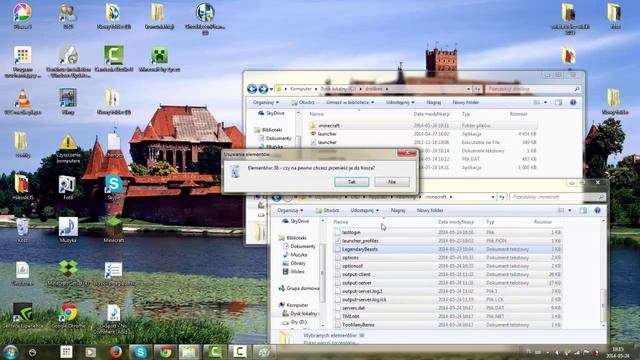Open recent pages dropdown in upper Explorer window

271,89
